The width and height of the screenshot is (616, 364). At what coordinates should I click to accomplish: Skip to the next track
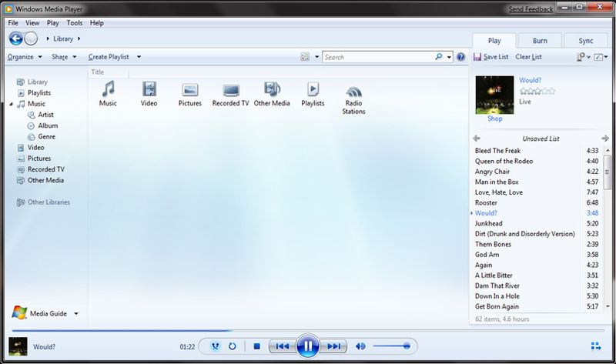tap(333, 346)
